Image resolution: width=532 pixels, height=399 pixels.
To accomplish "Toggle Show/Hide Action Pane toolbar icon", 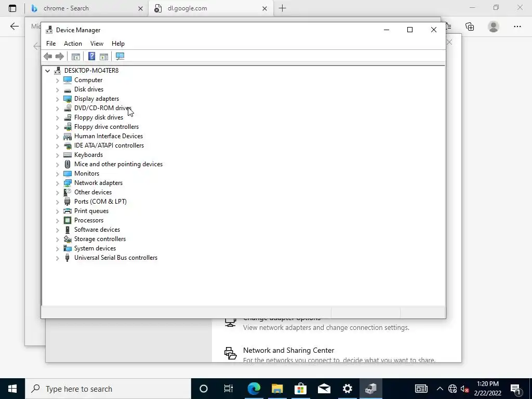I will pos(104,56).
